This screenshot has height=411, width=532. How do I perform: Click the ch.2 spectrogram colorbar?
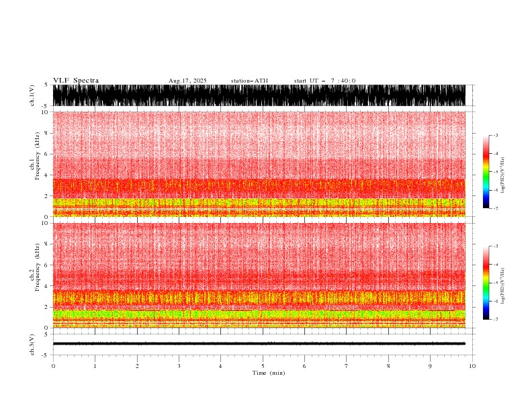486,283
